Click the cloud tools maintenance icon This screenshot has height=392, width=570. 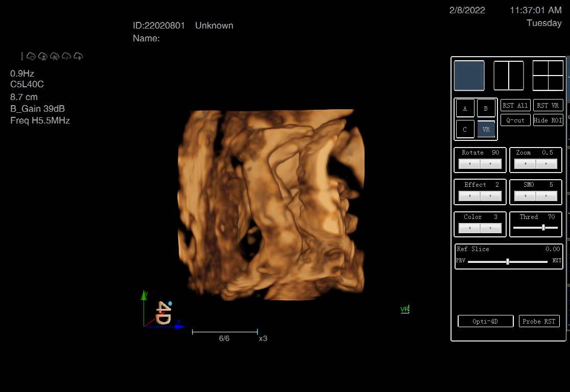[55, 56]
